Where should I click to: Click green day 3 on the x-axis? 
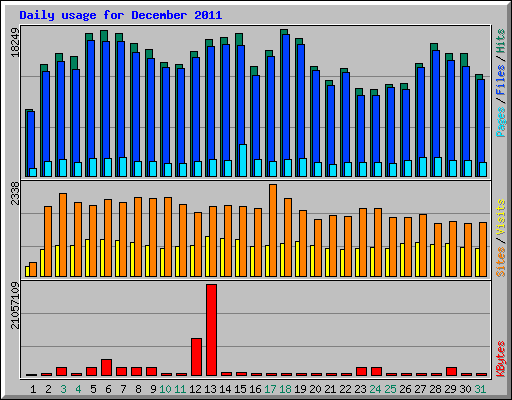point(63,389)
